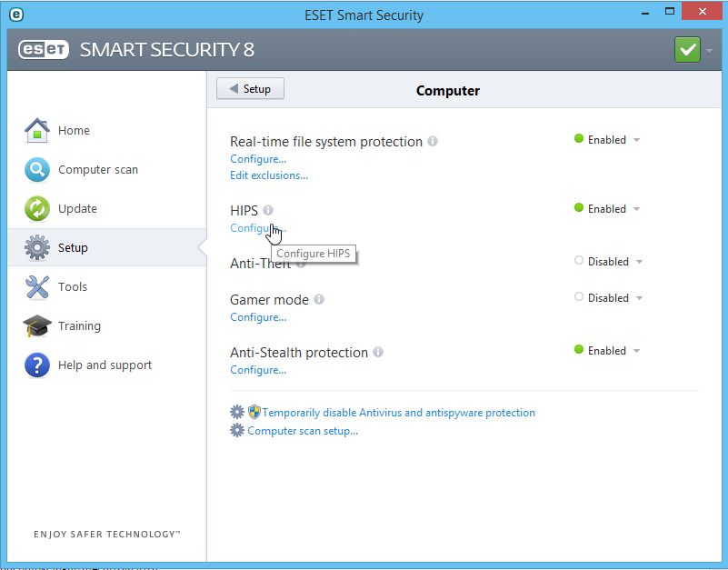Expand dropdown arrow for Real-time protection status
Image resolution: width=728 pixels, height=570 pixels.
tap(637, 140)
